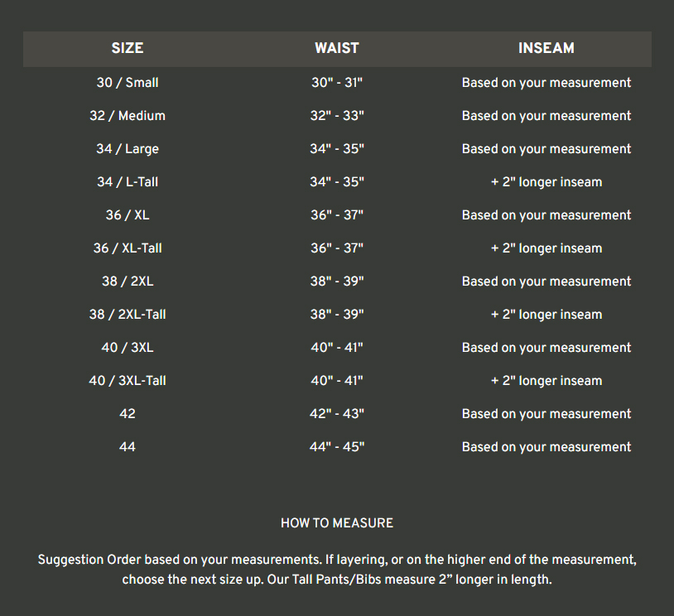674x616 pixels.
Task: Click the Suggestion Order measurement paragraph
Action: click(x=337, y=570)
